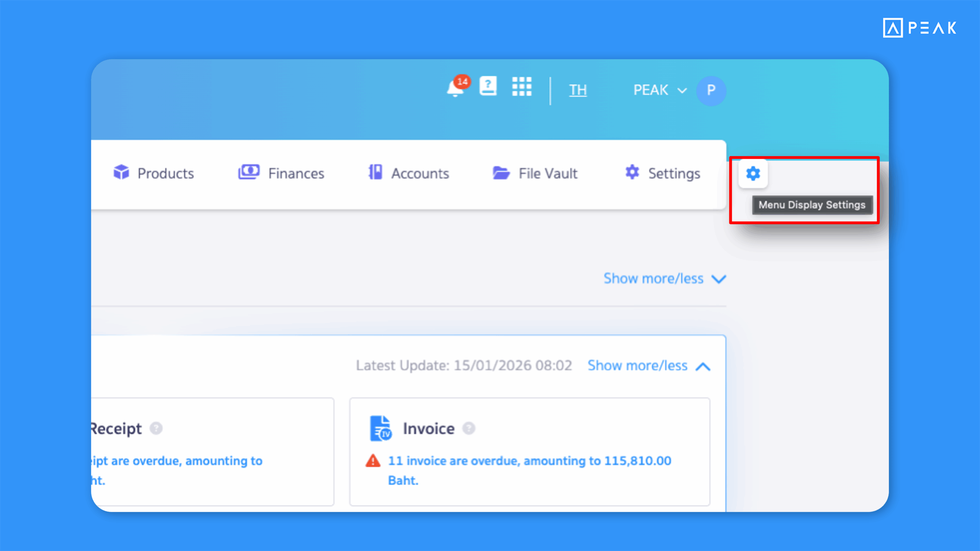Open the File Vault menu
Viewport: 980px width, 551px height.
coord(535,173)
